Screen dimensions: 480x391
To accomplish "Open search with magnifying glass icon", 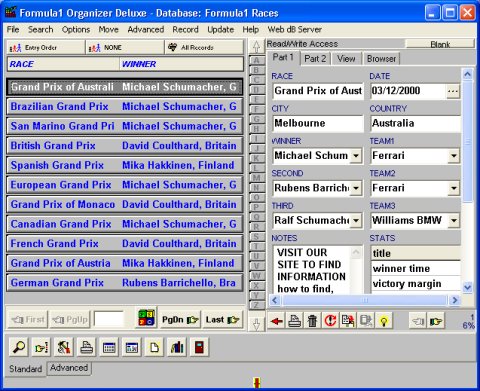I will [x=19, y=347].
